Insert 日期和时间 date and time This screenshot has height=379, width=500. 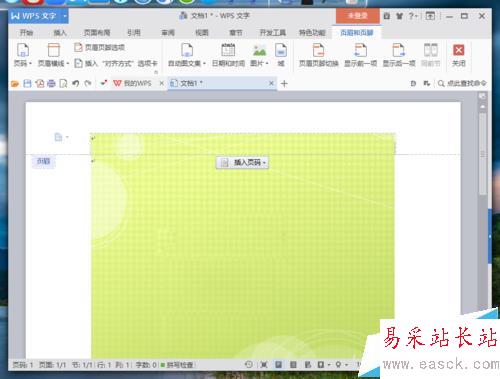click(x=228, y=55)
